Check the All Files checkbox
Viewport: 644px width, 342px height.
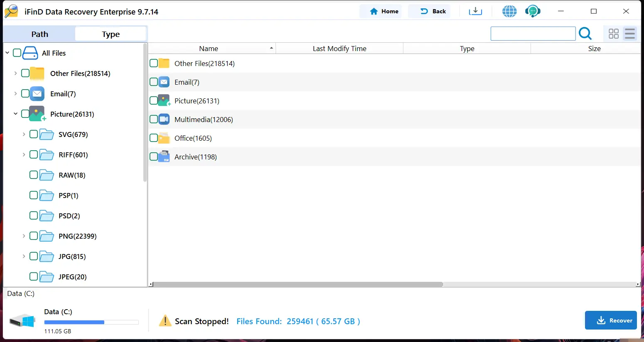coord(17,53)
